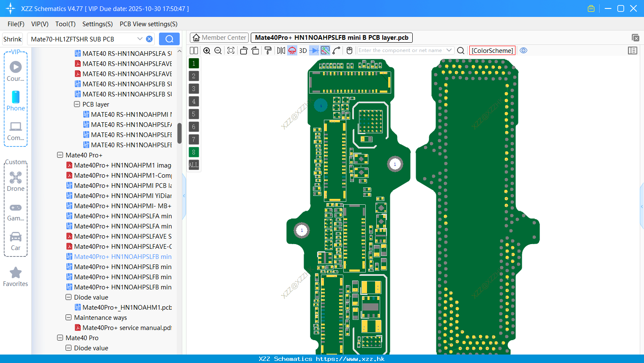This screenshot has width=644, height=363.
Task: Collapse Diode value under Mate40 Pro
Action: pos(69,348)
